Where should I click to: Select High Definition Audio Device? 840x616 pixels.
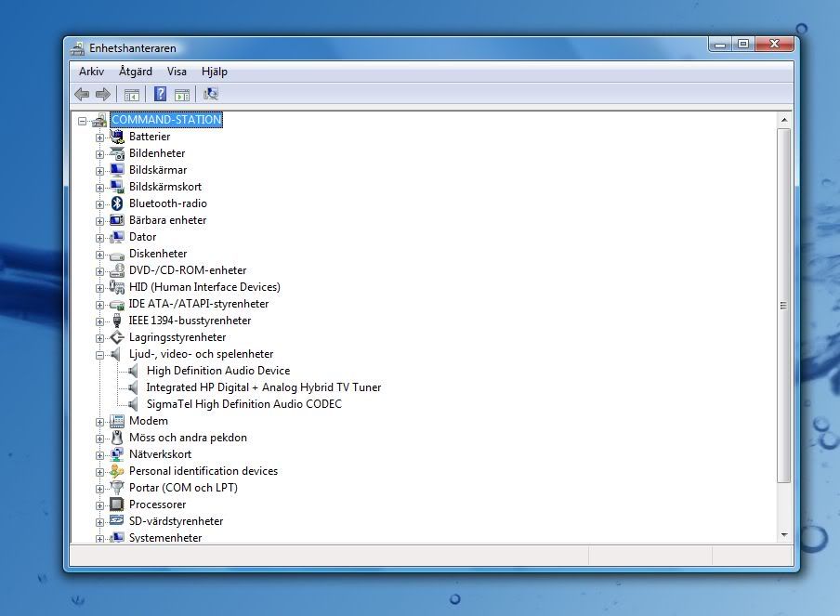[x=217, y=371]
